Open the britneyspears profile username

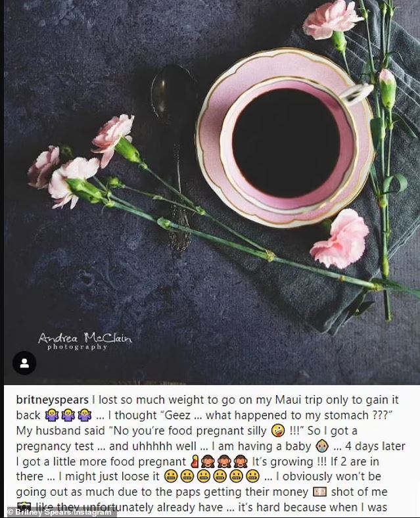pyautogui.click(x=52, y=400)
